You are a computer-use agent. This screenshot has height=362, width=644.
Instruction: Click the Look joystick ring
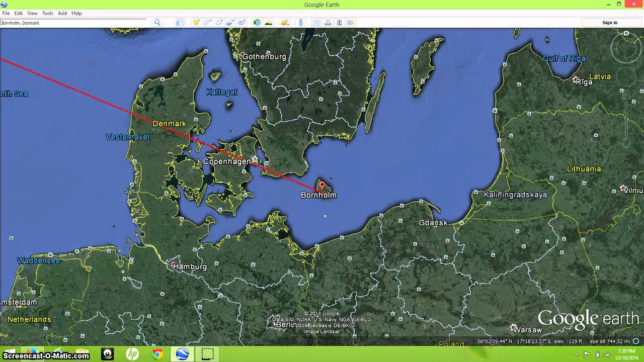pos(626,49)
